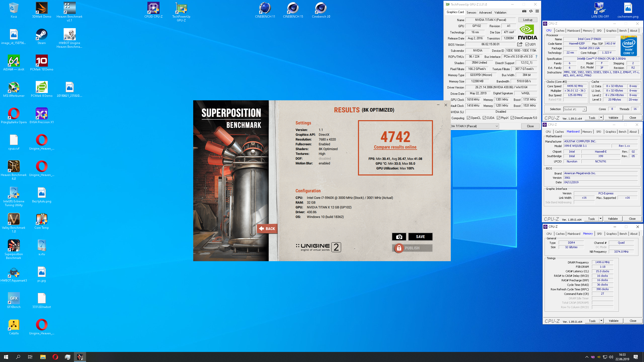Toggle the UEFI checkbox in GPU-Z
The width and height of the screenshot is (644, 362).
coord(527,44)
